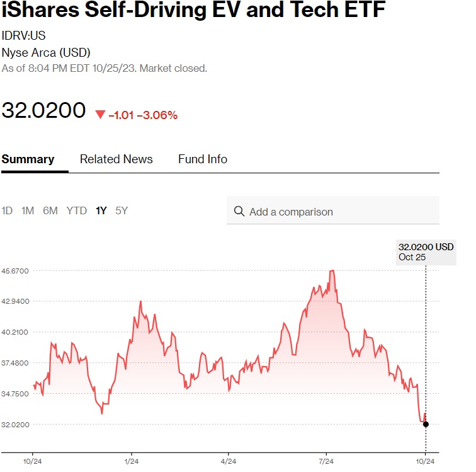Open the Summary tab

tap(28, 159)
